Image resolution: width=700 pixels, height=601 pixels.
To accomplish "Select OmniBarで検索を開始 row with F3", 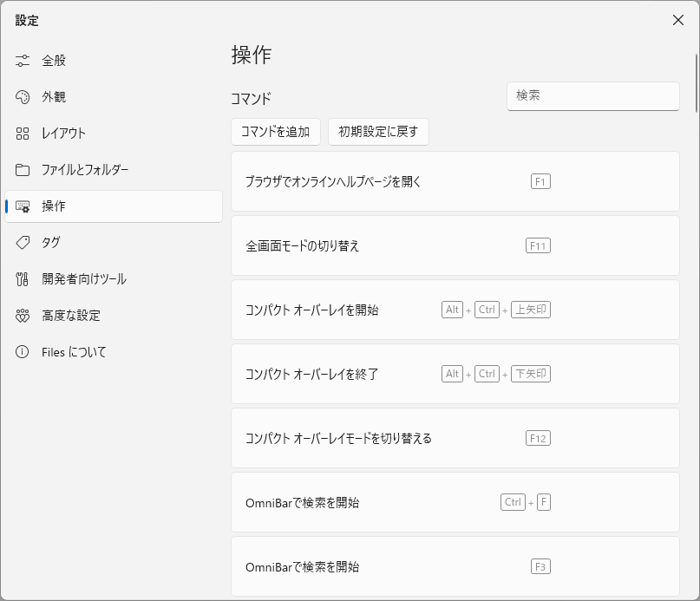I will tap(455, 566).
